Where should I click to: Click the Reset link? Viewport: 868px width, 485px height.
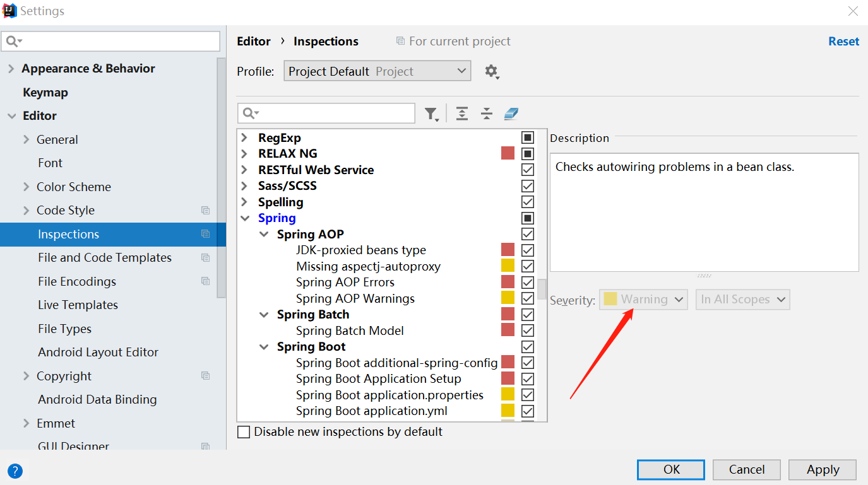(x=843, y=41)
